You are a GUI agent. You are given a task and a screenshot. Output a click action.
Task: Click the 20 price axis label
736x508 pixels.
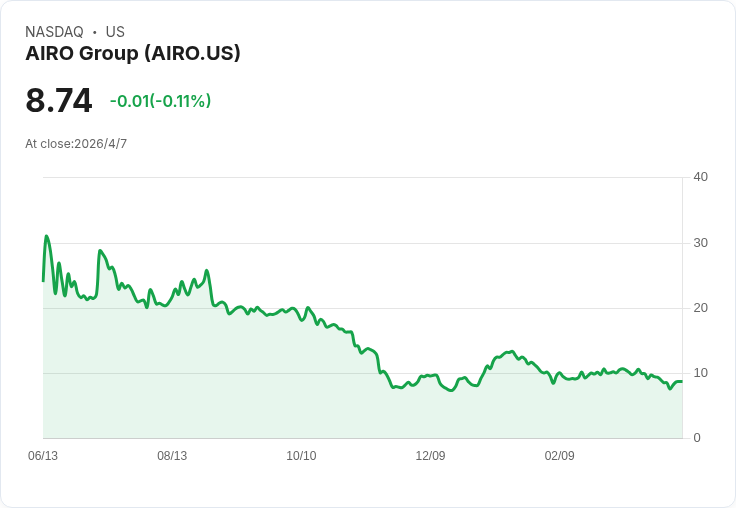(x=700, y=308)
